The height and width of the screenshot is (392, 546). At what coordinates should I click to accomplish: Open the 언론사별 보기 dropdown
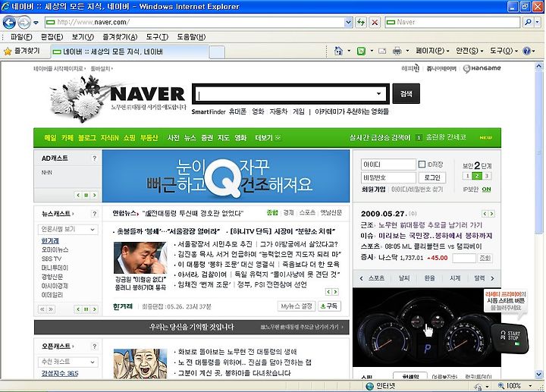(x=67, y=230)
